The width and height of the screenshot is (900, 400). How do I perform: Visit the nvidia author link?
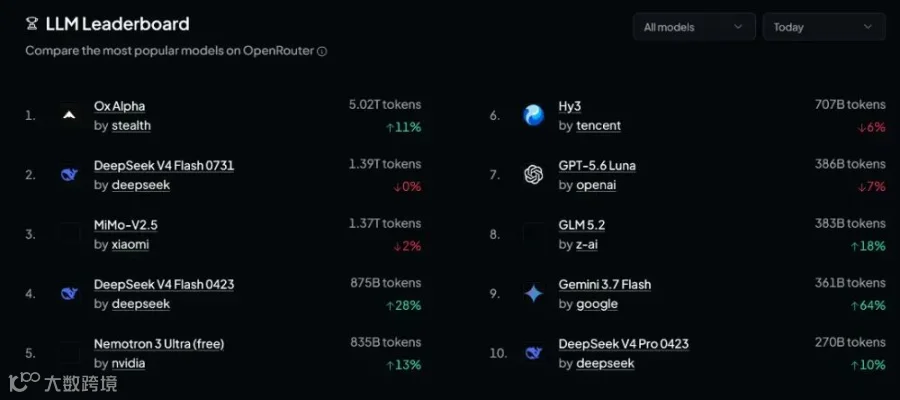pyautogui.click(x=128, y=363)
